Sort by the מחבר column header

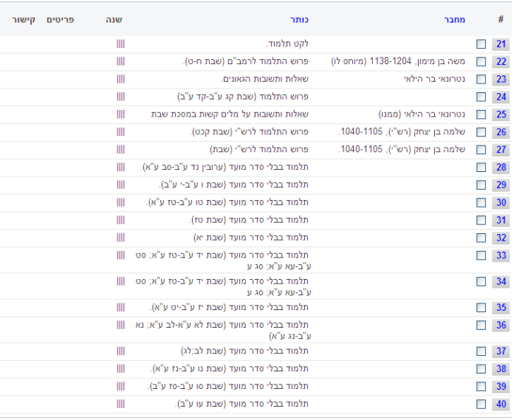pos(455,19)
